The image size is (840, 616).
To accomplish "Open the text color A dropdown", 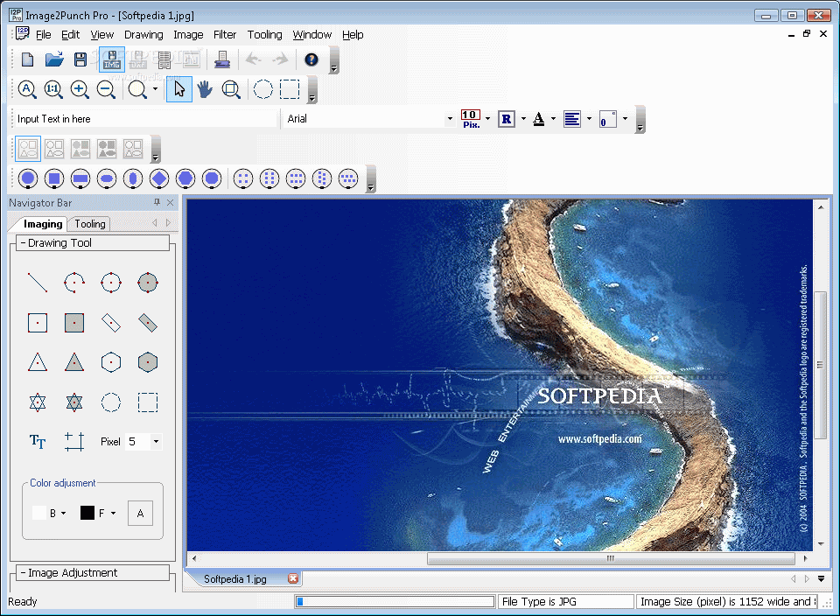I will 553,119.
